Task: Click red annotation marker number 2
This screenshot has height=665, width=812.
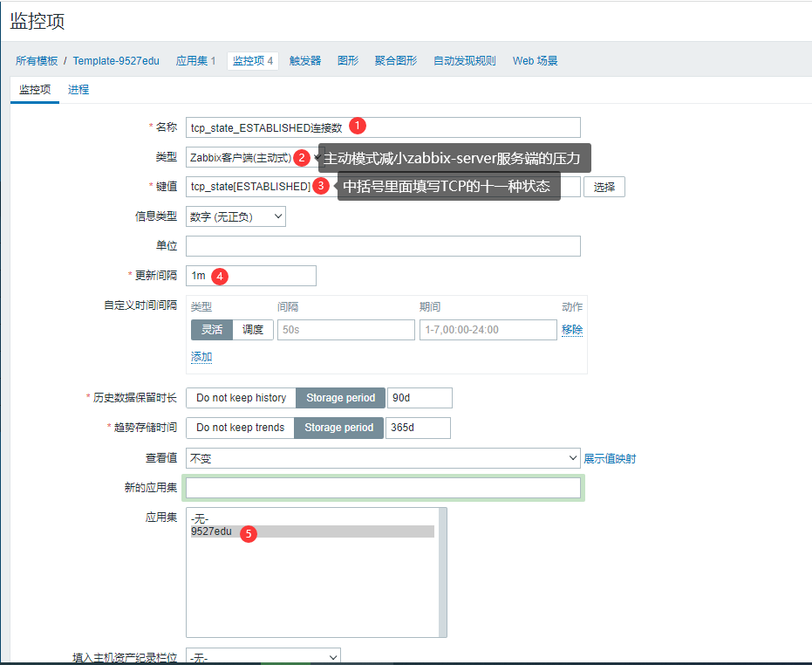Action: tap(301, 157)
